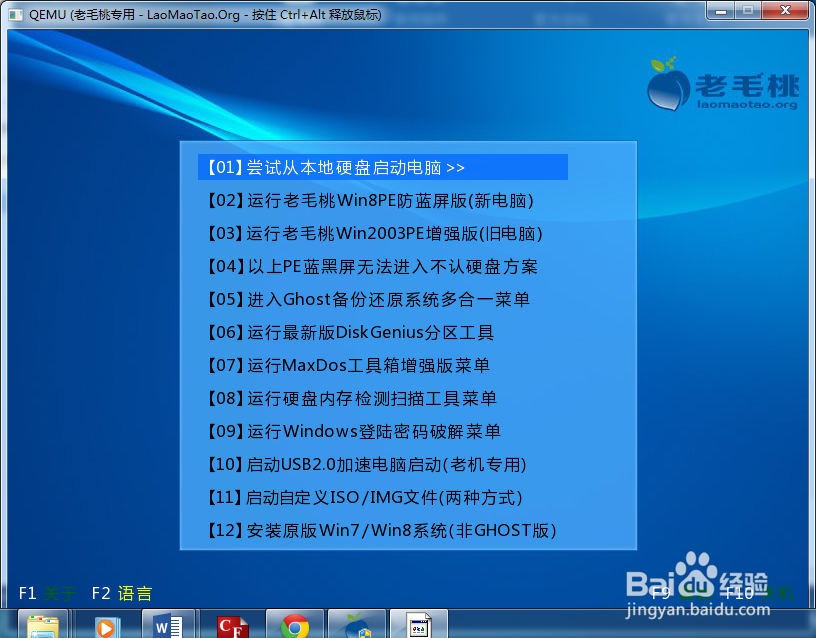
Task: Click the F1 关于 about shortcut
Action: click(x=47, y=593)
